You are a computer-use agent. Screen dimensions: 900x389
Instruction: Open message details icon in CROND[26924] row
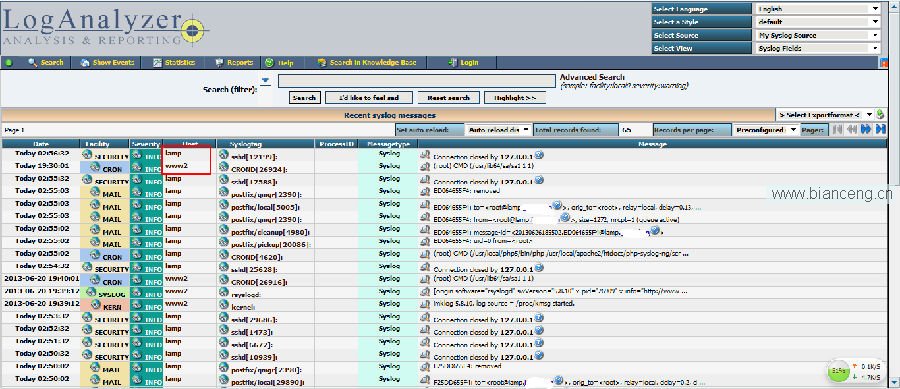pos(425,167)
